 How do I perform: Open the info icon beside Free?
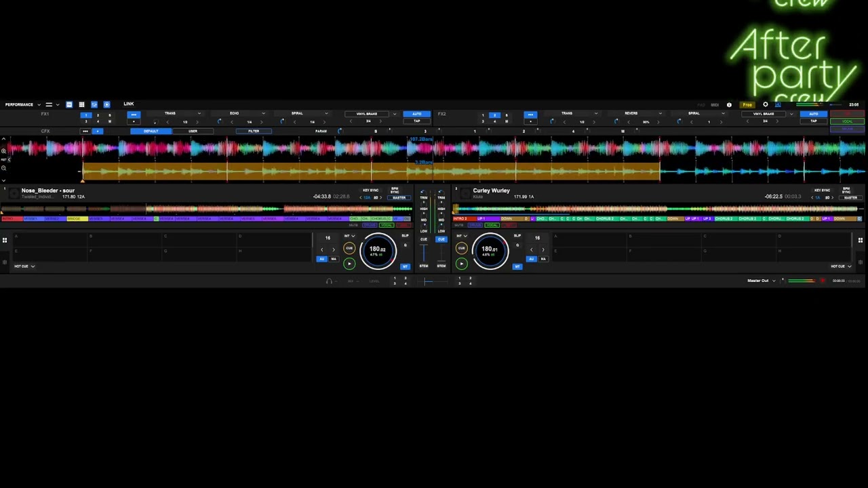[x=729, y=104]
